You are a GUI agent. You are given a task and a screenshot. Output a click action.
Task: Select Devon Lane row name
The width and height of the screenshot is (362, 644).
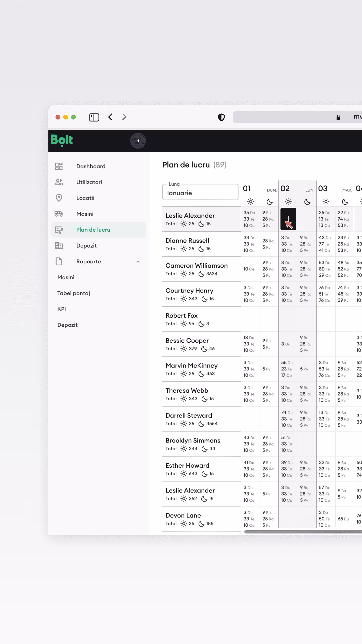pyautogui.click(x=183, y=515)
